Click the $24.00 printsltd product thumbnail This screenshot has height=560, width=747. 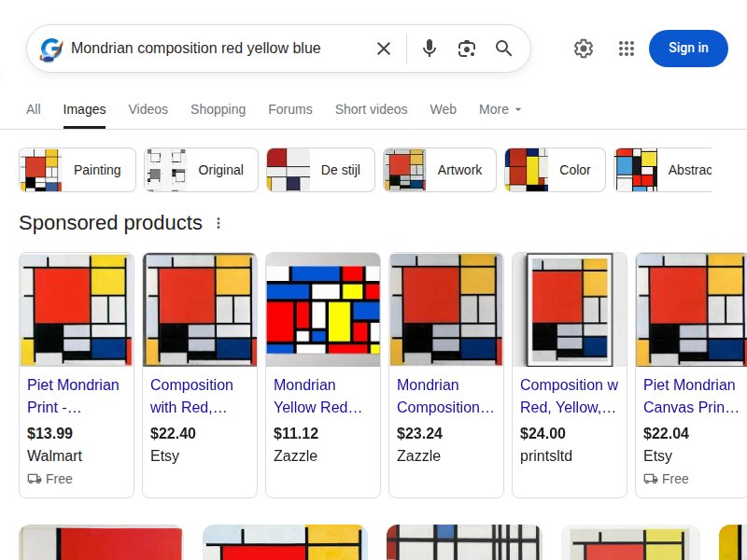coord(570,309)
